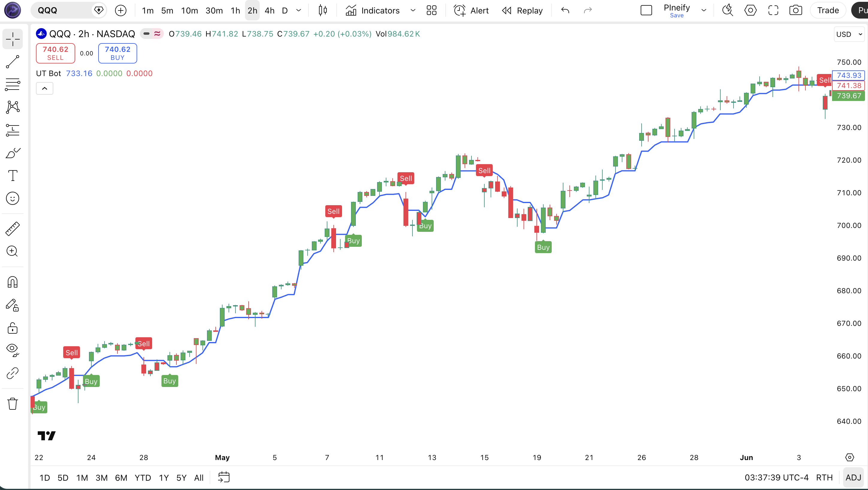Viewport: 868px width, 490px height.
Task: Select the text annotation tool
Action: pos(13,176)
